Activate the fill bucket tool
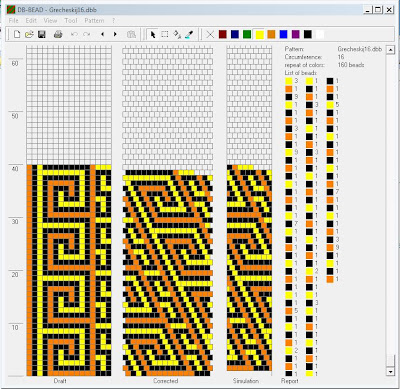 [177, 34]
